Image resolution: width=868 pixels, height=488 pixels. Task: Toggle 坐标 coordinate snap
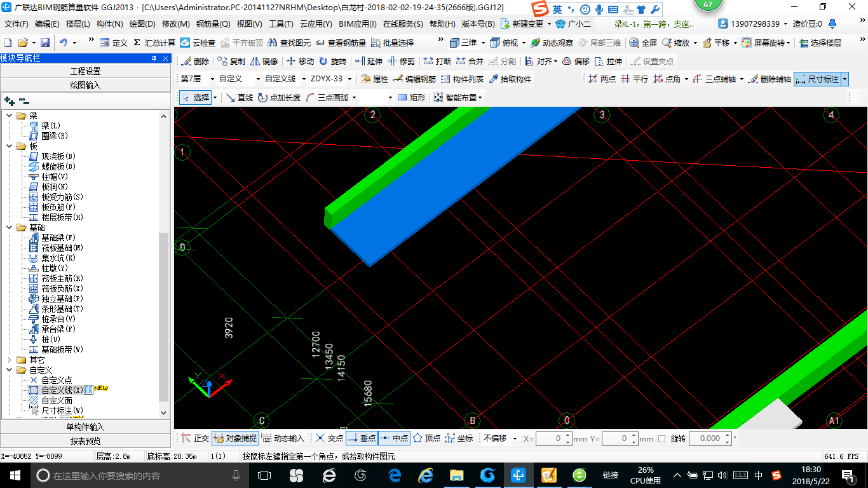point(459,438)
